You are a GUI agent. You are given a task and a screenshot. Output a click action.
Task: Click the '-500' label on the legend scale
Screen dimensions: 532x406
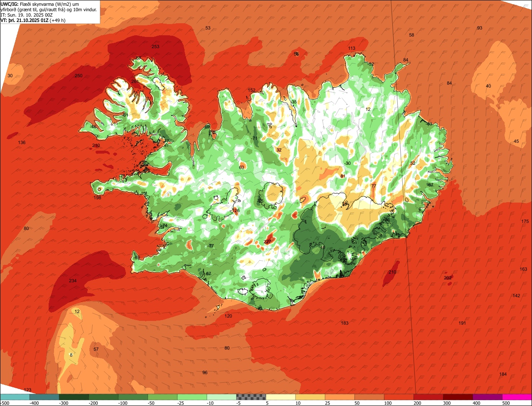tap(5, 403)
